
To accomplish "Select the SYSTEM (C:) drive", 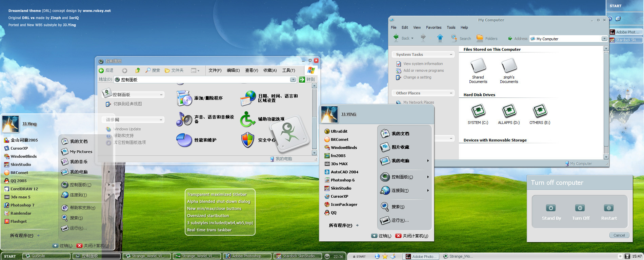I will click(x=478, y=114).
